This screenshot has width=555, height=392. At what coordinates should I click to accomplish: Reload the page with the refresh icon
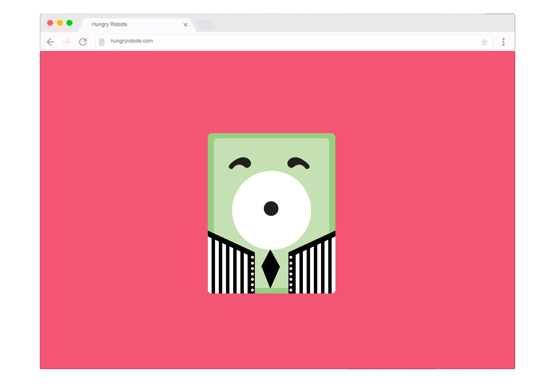[83, 42]
